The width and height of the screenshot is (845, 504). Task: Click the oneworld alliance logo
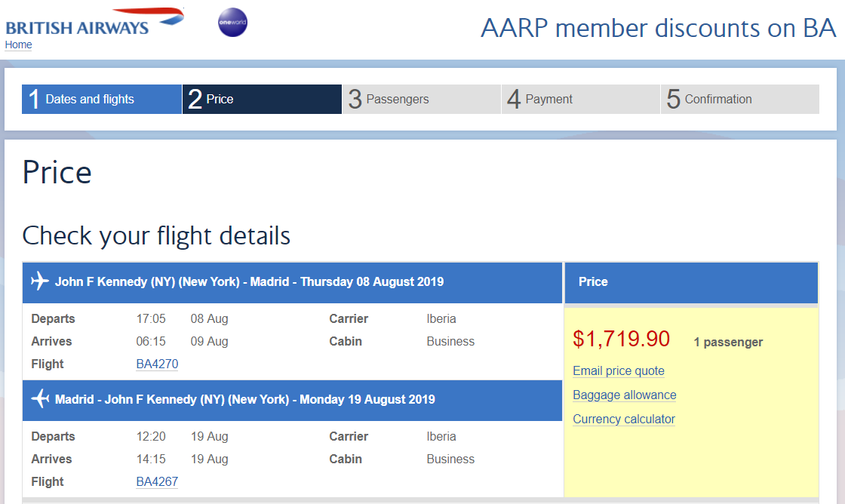[232, 23]
